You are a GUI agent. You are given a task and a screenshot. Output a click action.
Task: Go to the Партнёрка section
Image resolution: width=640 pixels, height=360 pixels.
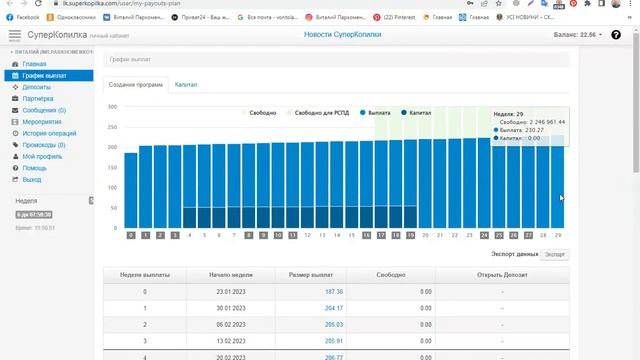coord(38,99)
